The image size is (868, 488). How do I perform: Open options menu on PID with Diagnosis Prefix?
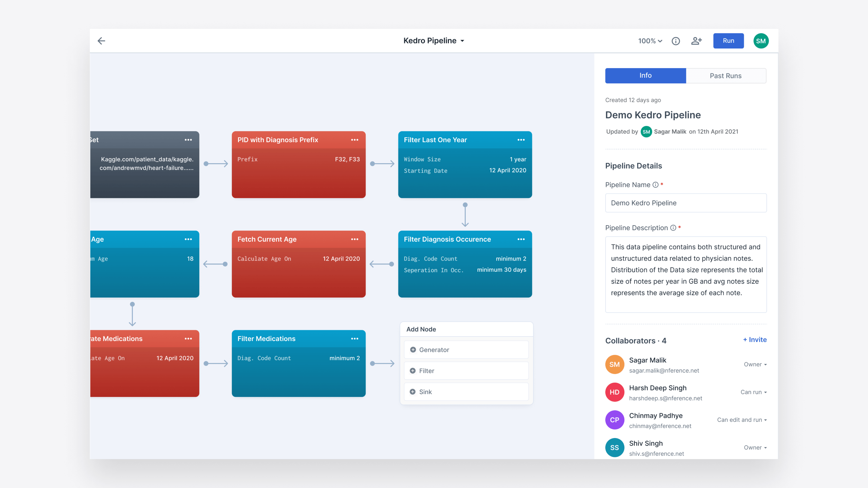click(x=354, y=140)
